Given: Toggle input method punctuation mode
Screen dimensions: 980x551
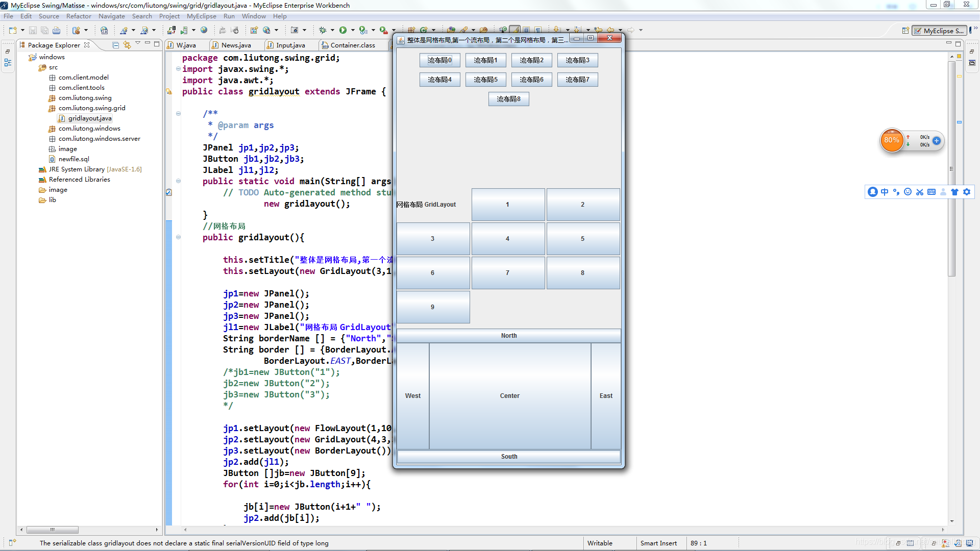Looking at the screenshot, I should [896, 192].
